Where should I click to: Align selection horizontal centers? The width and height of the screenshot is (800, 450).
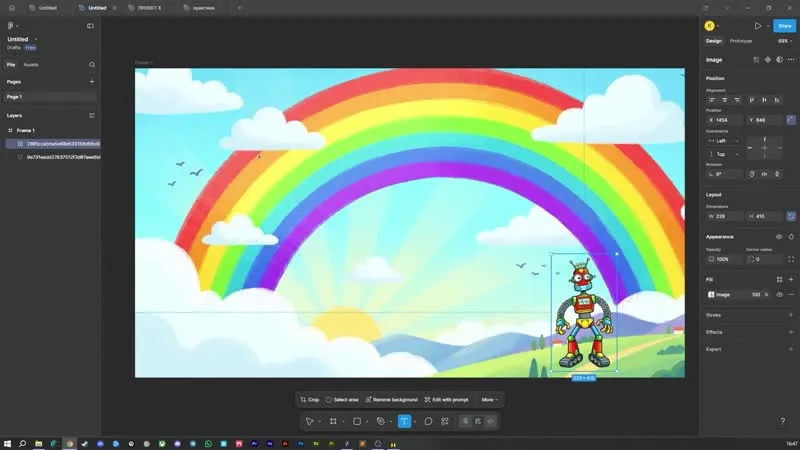tap(724, 100)
